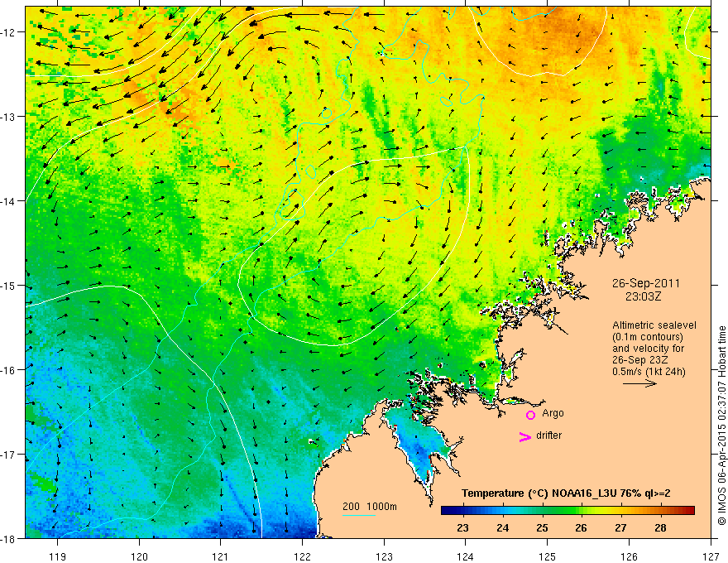728x563 pixels.
Task: Click the IMOS copyright timestamp text
Action: [x=721, y=426]
